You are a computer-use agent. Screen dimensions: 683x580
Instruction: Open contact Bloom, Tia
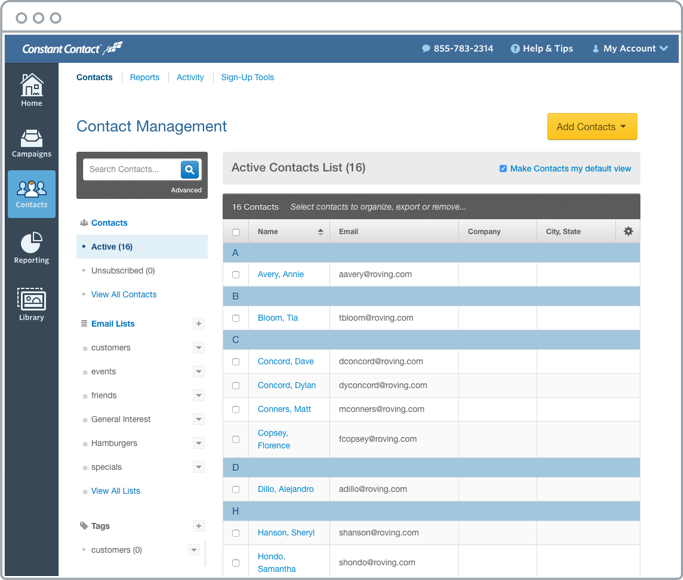(277, 318)
